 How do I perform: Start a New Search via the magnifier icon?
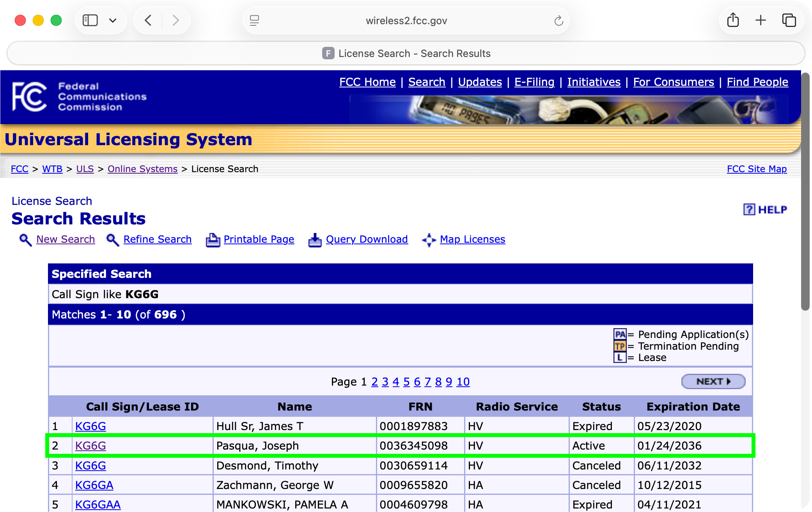tap(25, 240)
